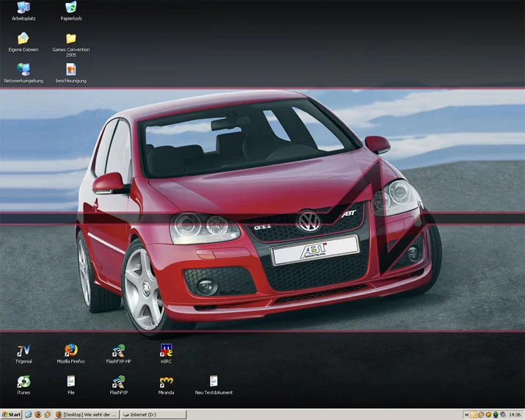Click the taskbar clock showing 14:36
Screen dimensions: 525x420
coord(515,414)
